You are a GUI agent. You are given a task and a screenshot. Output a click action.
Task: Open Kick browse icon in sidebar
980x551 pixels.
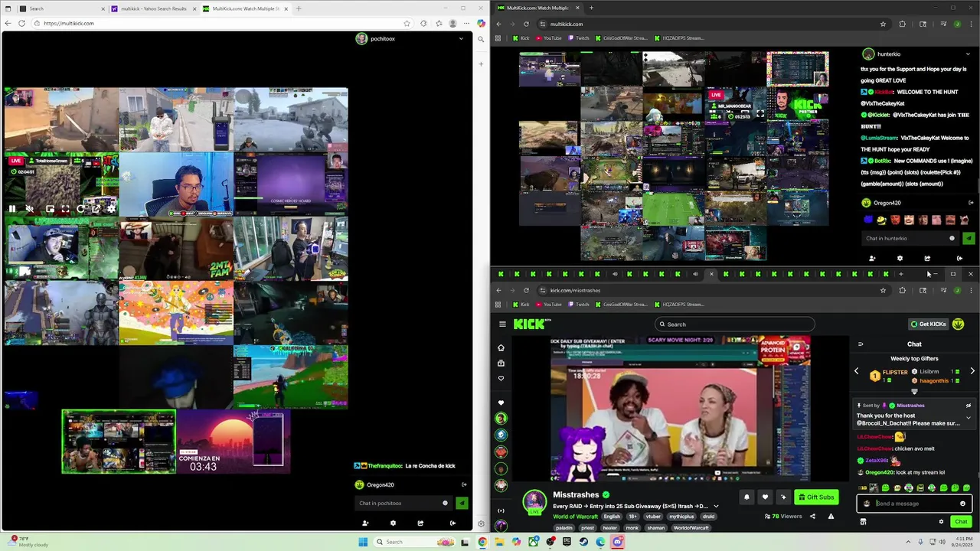pyautogui.click(x=501, y=363)
